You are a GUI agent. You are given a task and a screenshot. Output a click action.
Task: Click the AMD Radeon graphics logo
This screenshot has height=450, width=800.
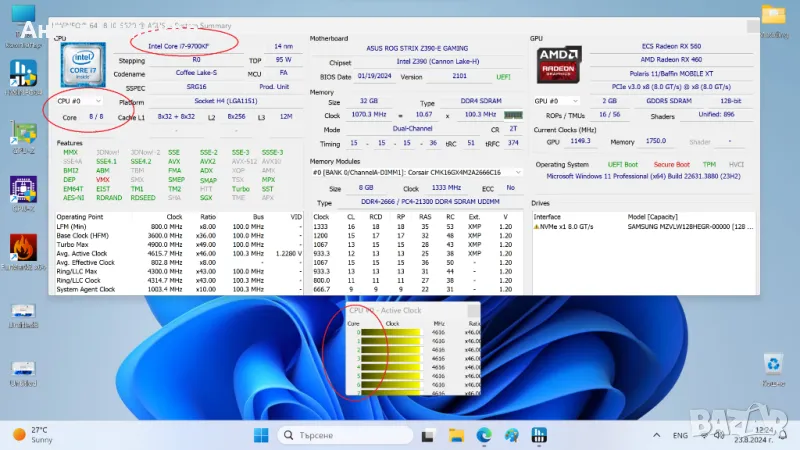coord(557,66)
